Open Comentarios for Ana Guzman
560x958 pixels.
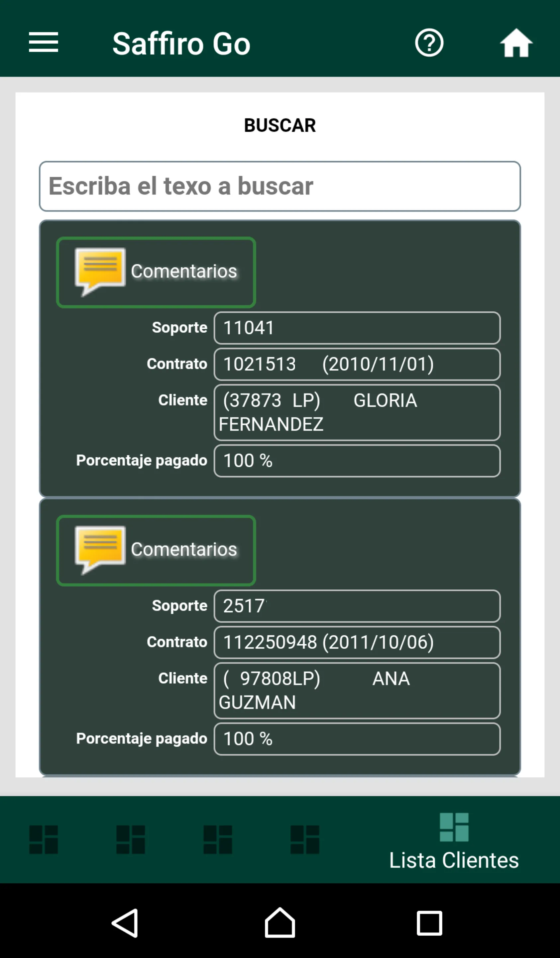click(156, 551)
